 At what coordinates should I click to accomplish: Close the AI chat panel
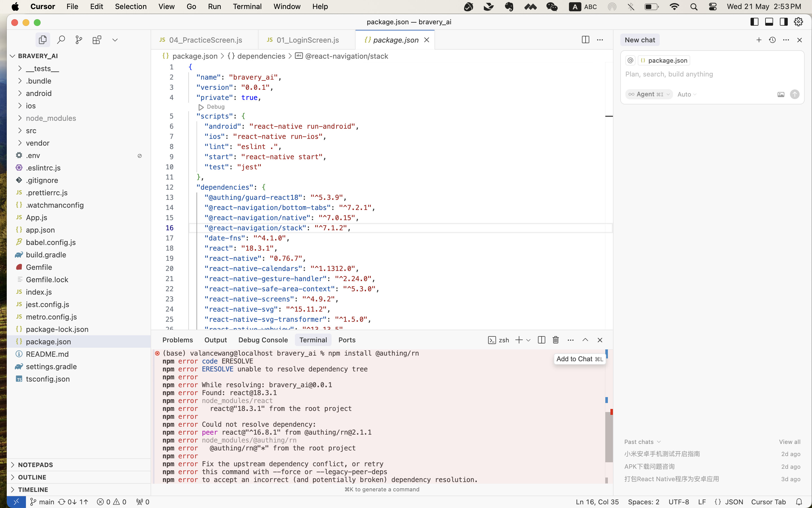pos(800,40)
